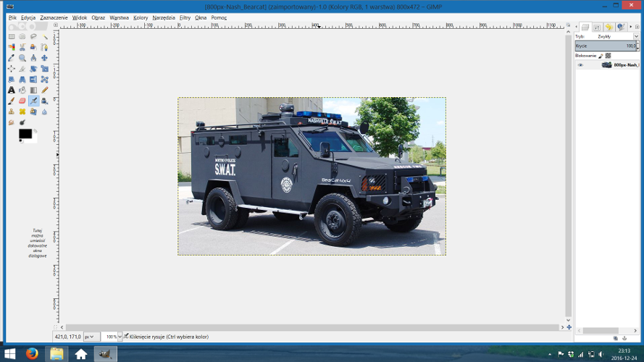Switch to the Undo History dock tab

609,27
